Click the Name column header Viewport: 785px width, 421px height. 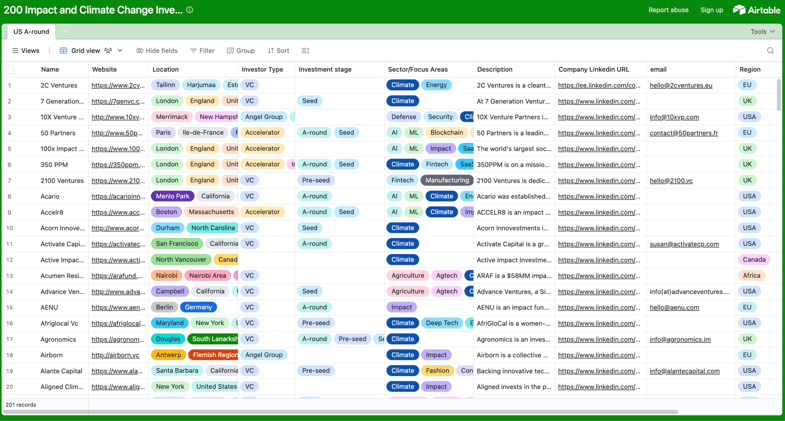(x=50, y=70)
